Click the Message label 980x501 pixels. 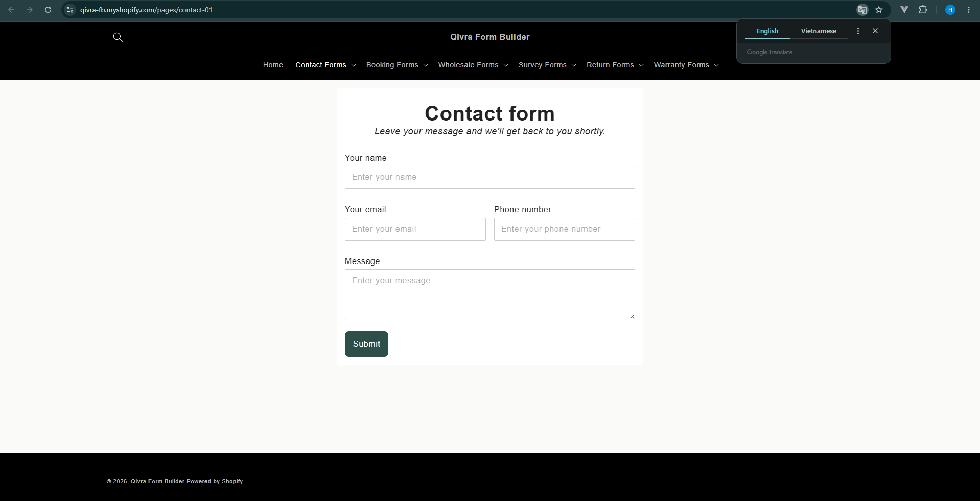click(x=362, y=261)
